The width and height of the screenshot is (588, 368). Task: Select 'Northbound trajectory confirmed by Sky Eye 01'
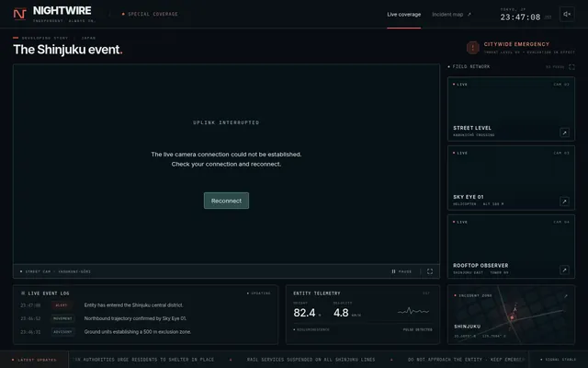coord(135,318)
